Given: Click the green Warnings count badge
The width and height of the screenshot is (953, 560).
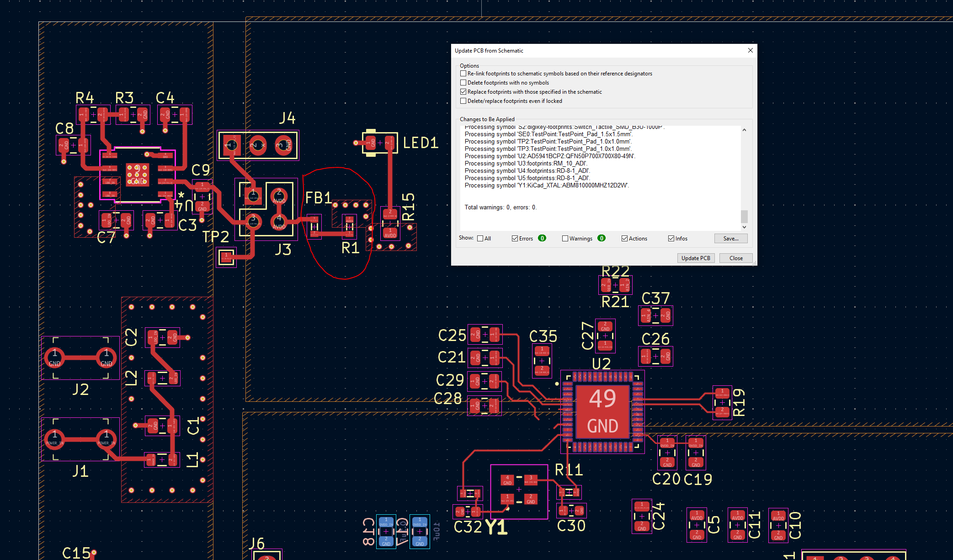Looking at the screenshot, I should pyautogui.click(x=602, y=238).
